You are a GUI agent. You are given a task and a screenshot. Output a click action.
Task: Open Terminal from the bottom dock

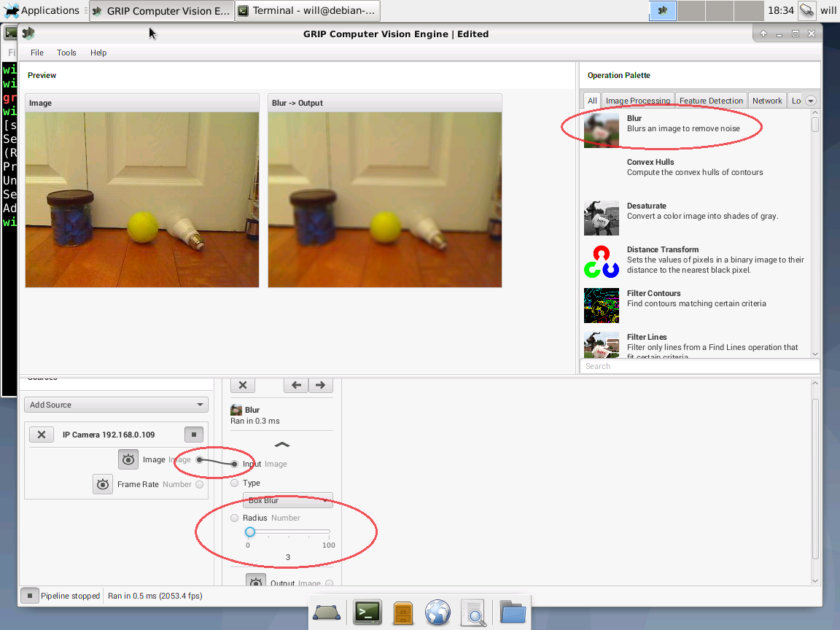pos(367,612)
